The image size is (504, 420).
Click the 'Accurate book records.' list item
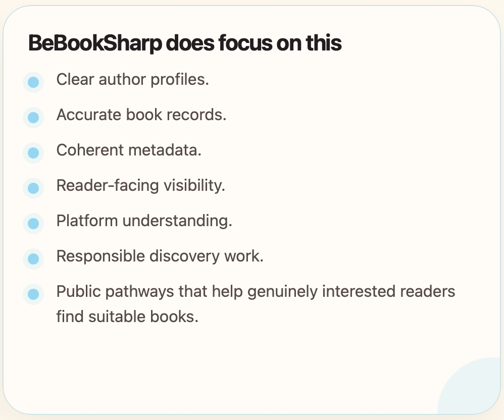point(141,115)
